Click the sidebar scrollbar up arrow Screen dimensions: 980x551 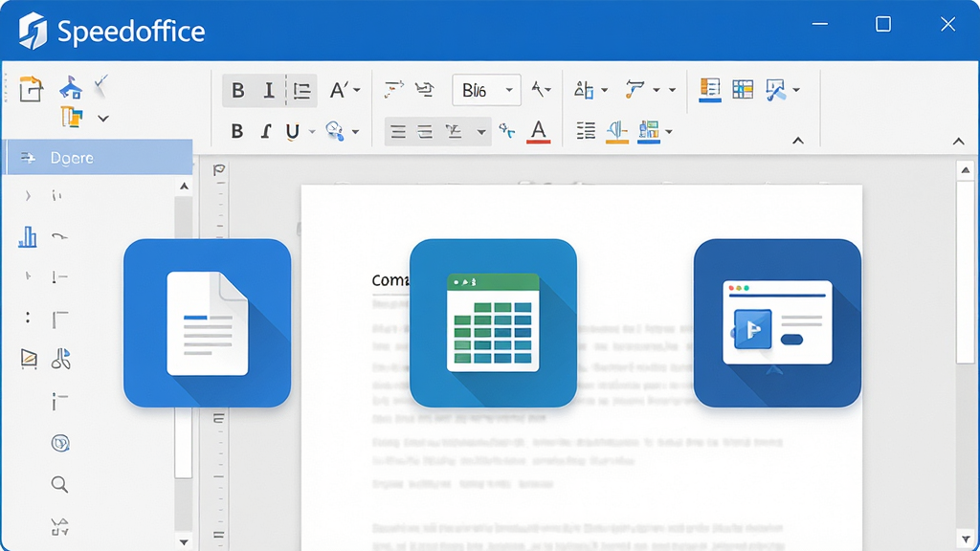pyautogui.click(x=184, y=187)
